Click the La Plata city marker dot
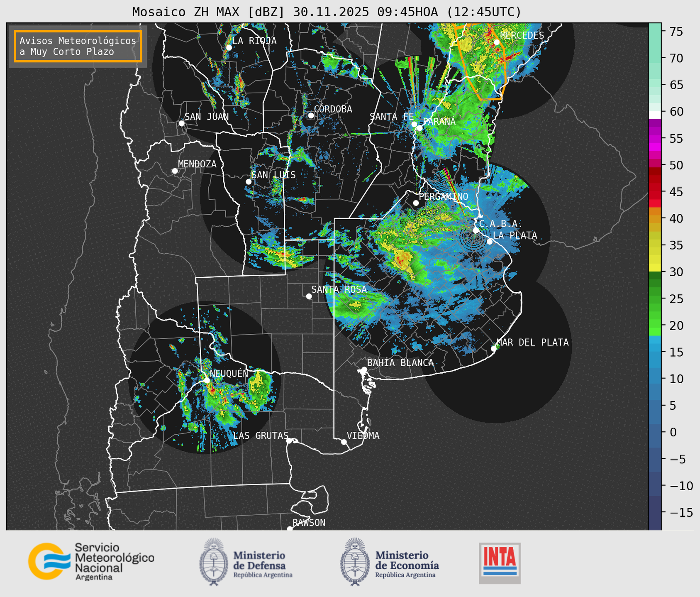Viewport: 700px width, 597px height. coord(490,242)
